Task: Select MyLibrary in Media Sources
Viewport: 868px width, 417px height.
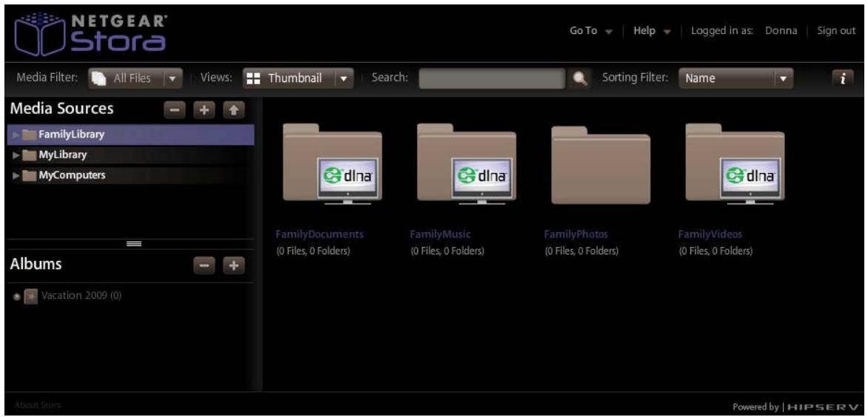Action: (x=131, y=155)
